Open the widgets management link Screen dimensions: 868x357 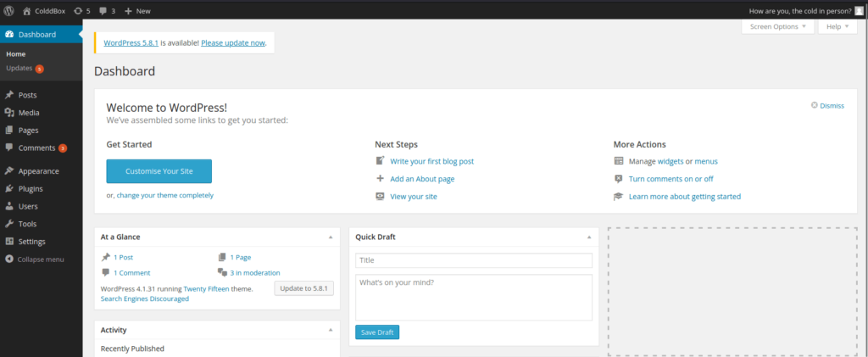(x=670, y=162)
